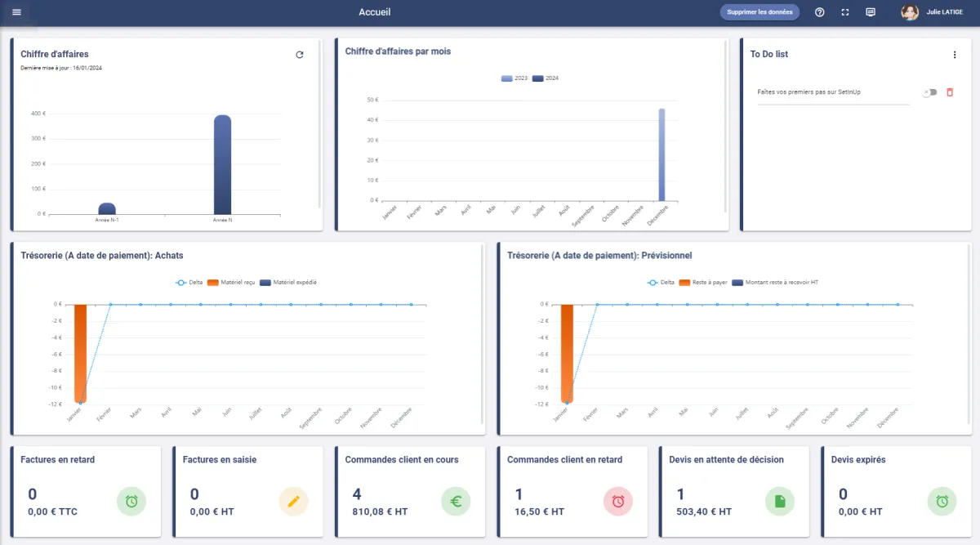The image size is (980, 545).
Task: Click the Commandes client en cours euro icon
Action: click(x=456, y=501)
